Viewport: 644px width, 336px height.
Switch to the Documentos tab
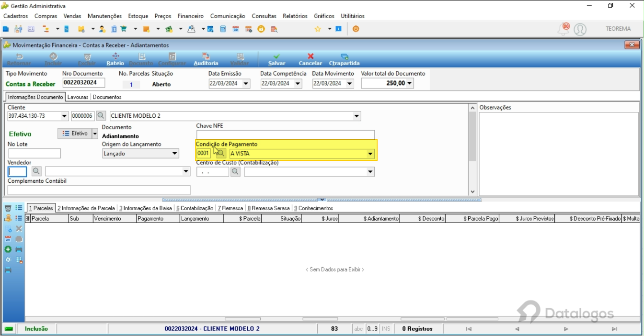[x=107, y=97]
